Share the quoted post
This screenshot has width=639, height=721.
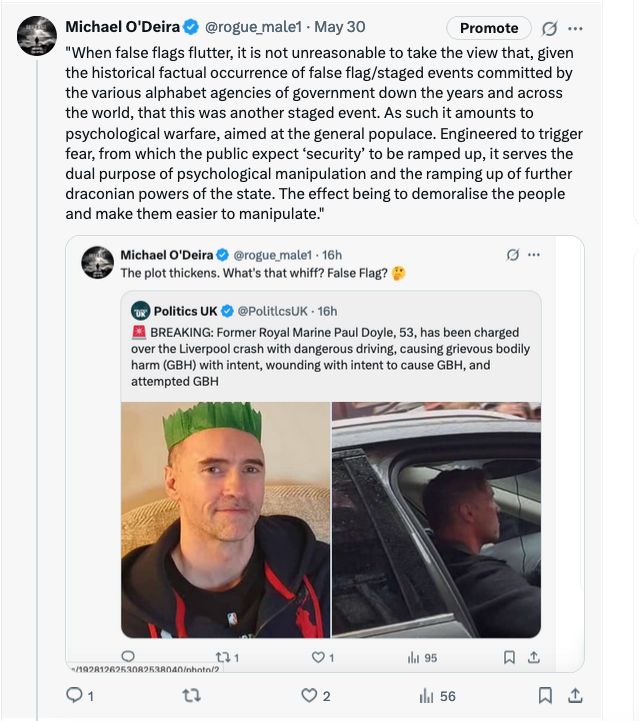pos(533,657)
